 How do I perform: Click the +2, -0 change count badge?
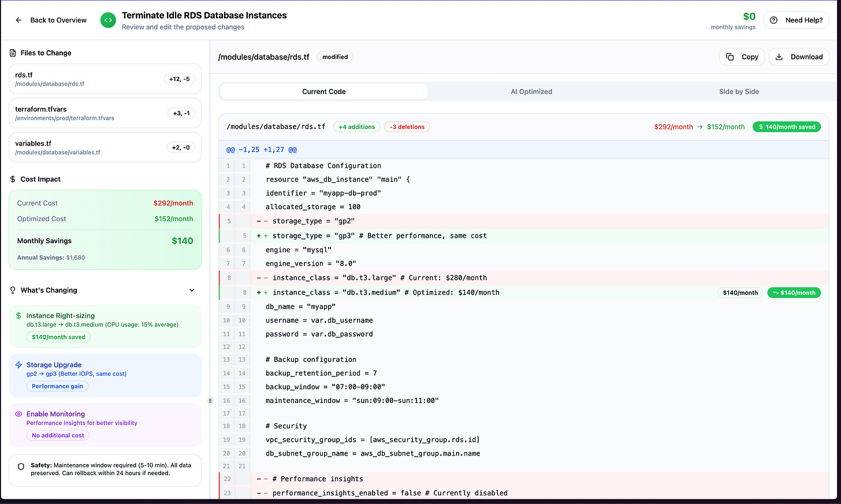(181, 147)
